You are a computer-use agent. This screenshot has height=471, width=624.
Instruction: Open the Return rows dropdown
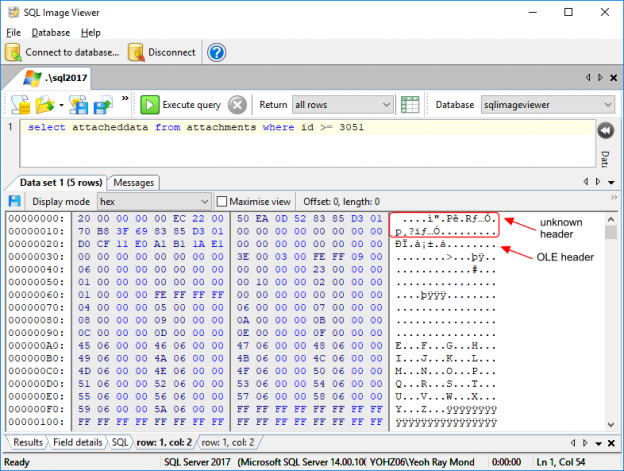click(343, 105)
